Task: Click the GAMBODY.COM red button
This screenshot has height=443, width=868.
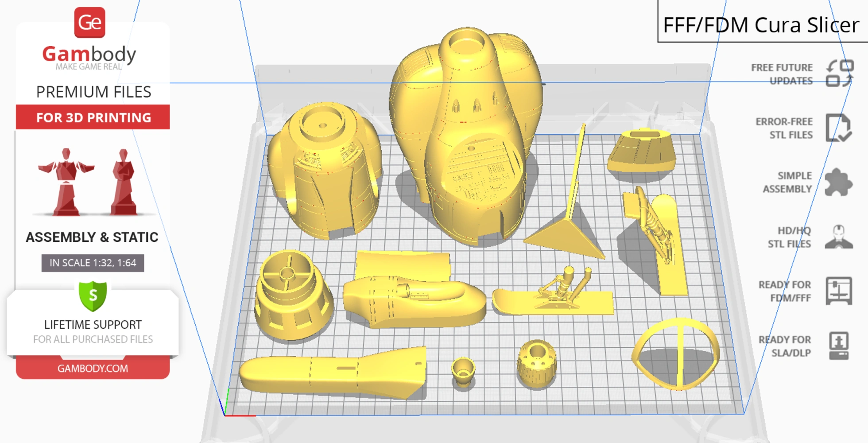Action: tap(93, 368)
